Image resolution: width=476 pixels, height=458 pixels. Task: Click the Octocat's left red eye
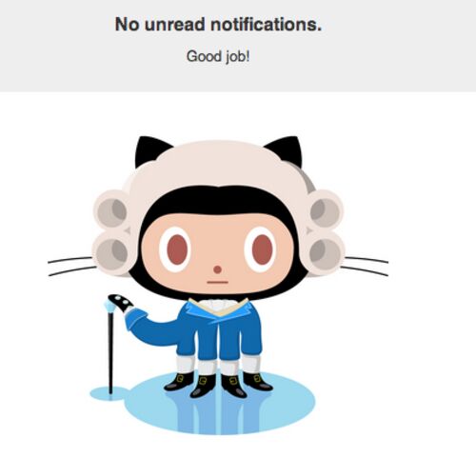click(x=176, y=249)
